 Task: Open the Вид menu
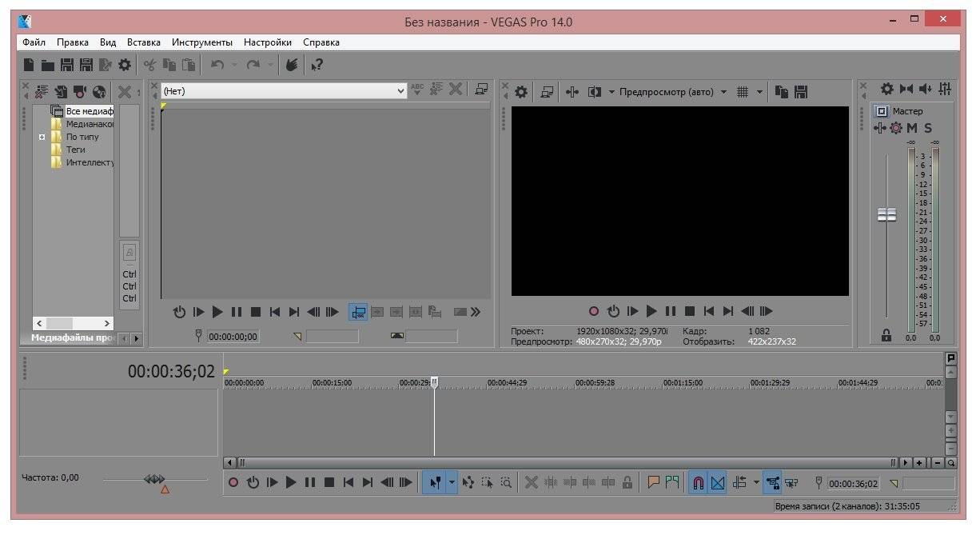(108, 42)
